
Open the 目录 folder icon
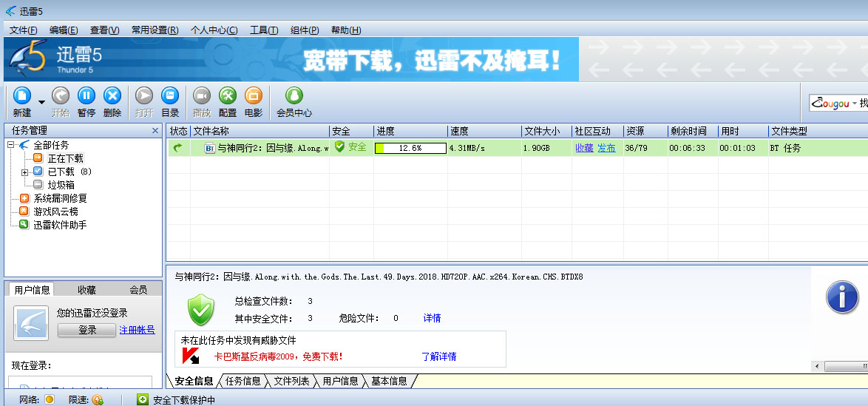170,96
